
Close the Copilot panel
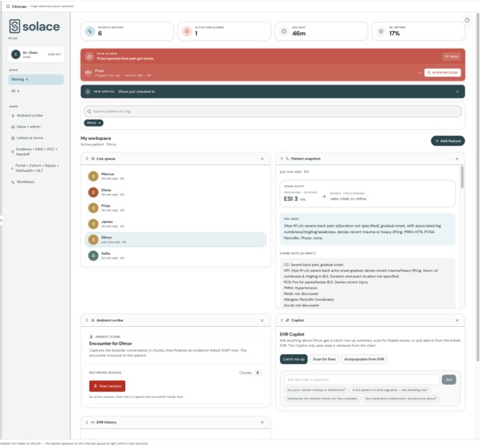click(457, 320)
